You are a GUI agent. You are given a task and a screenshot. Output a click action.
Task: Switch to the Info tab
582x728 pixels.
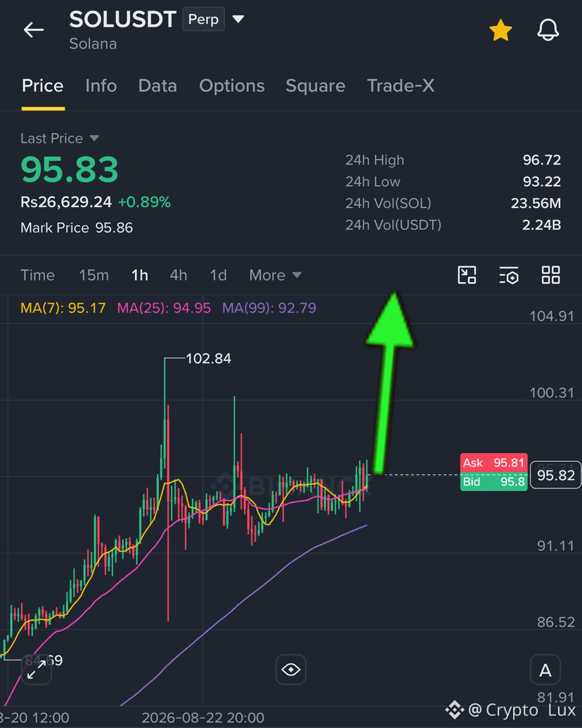(x=101, y=86)
